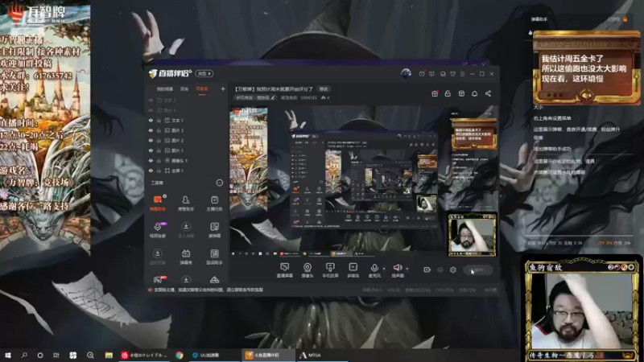The height and width of the screenshot is (362, 644).
Task: Click the record video icon beside settings
Action: click(427, 269)
